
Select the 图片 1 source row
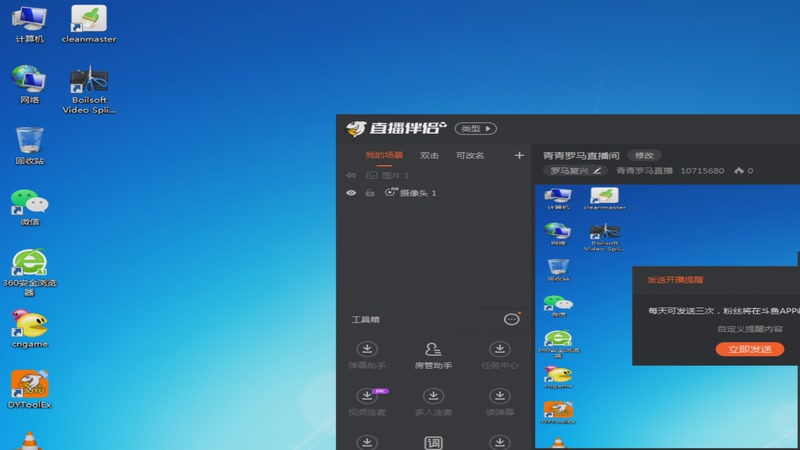click(434, 175)
